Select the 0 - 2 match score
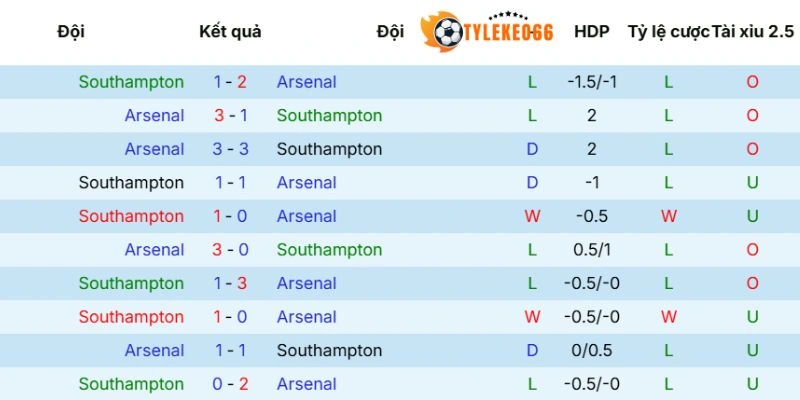Viewport: 800px width, 400px height. pyautogui.click(x=230, y=384)
